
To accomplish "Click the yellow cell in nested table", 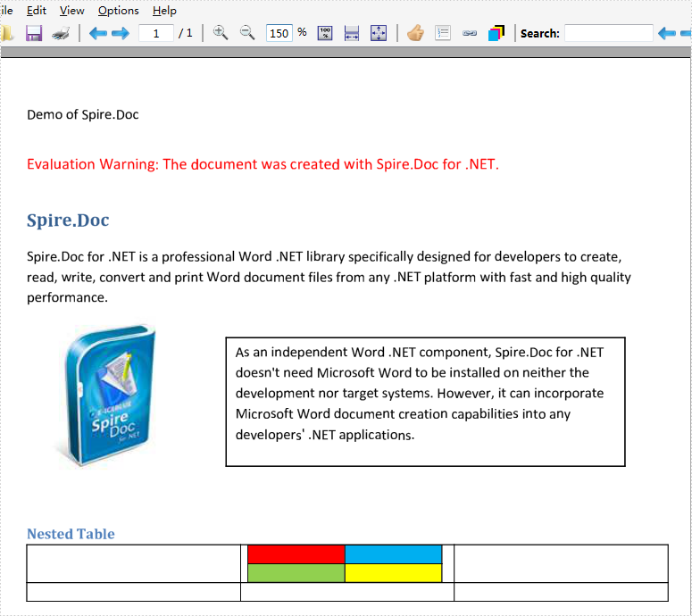I will click(x=393, y=573).
